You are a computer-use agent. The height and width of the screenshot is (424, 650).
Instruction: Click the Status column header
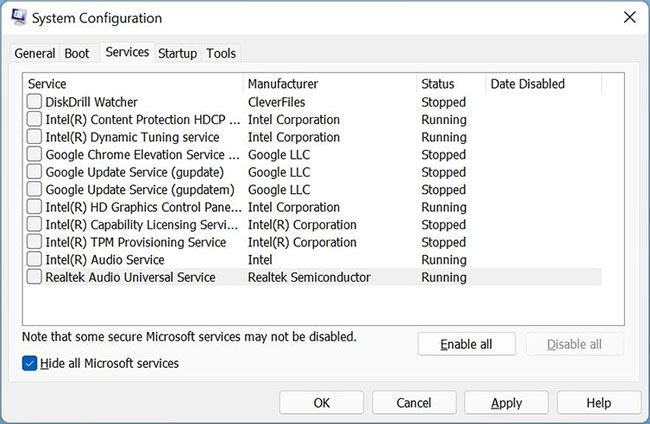coord(449,84)
